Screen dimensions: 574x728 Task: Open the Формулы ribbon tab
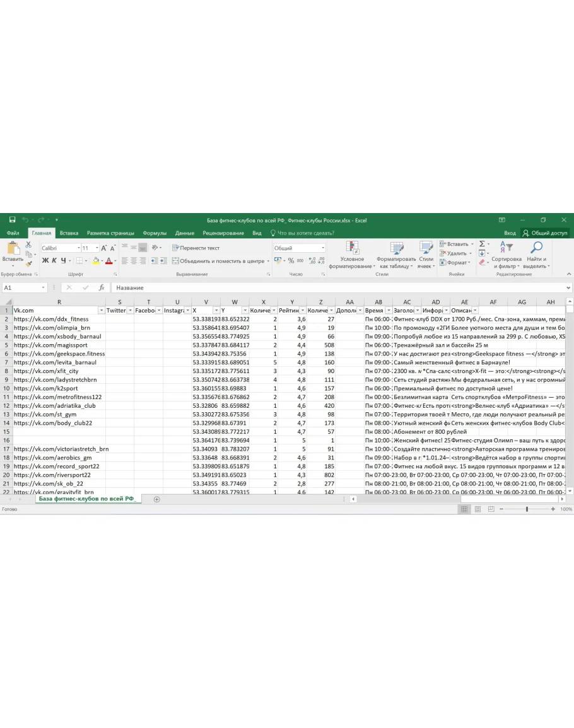[155, 233]
